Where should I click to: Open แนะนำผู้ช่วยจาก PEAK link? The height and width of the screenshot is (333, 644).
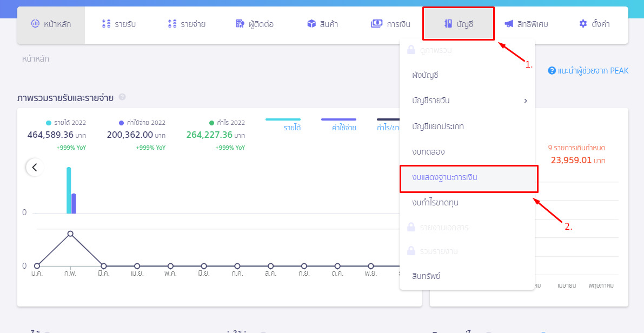(x=588, y=71)
